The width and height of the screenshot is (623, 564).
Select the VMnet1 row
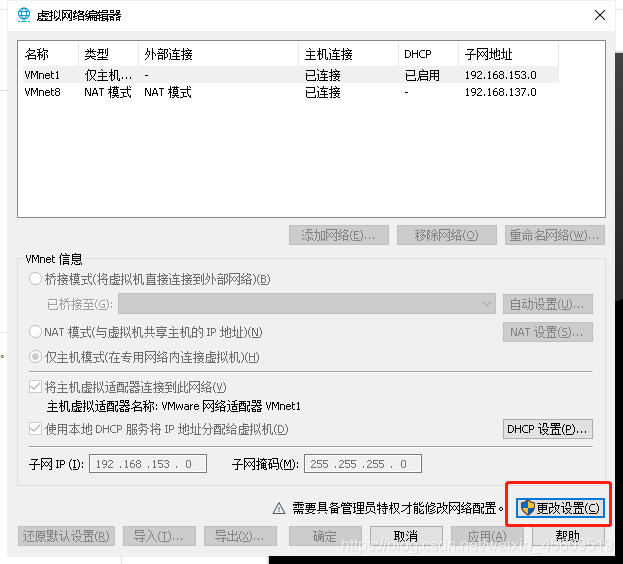pyautogui.click(x=291, y=75)
